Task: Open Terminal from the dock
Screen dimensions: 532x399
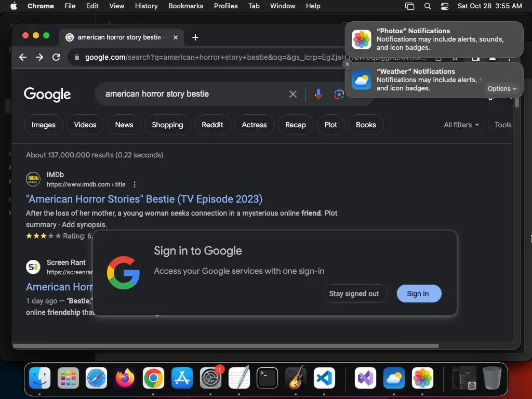Action: click(x=268, y=378)
